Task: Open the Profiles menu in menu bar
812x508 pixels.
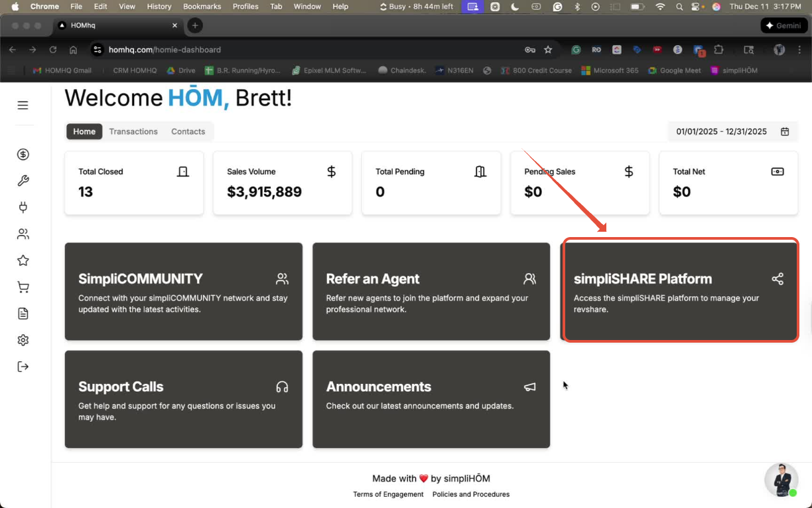Action: pos(245,7)
